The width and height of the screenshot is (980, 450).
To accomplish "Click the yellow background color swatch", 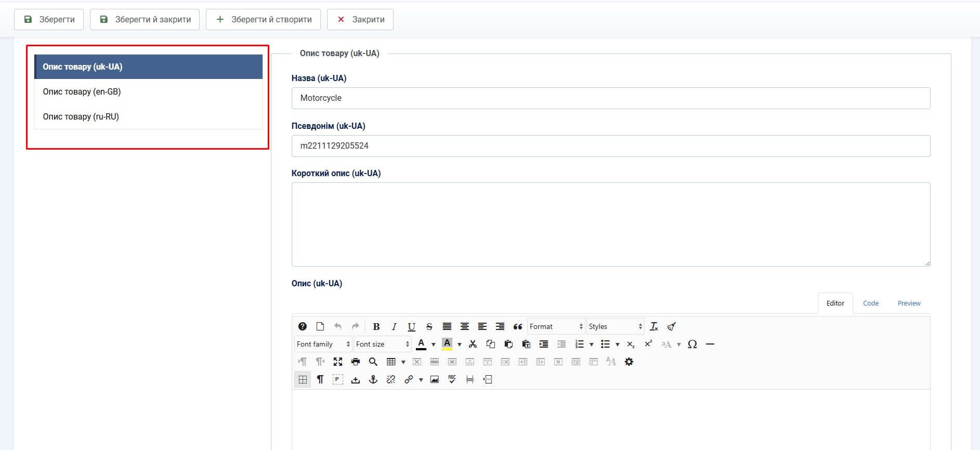I will click(x=447, y=344).
